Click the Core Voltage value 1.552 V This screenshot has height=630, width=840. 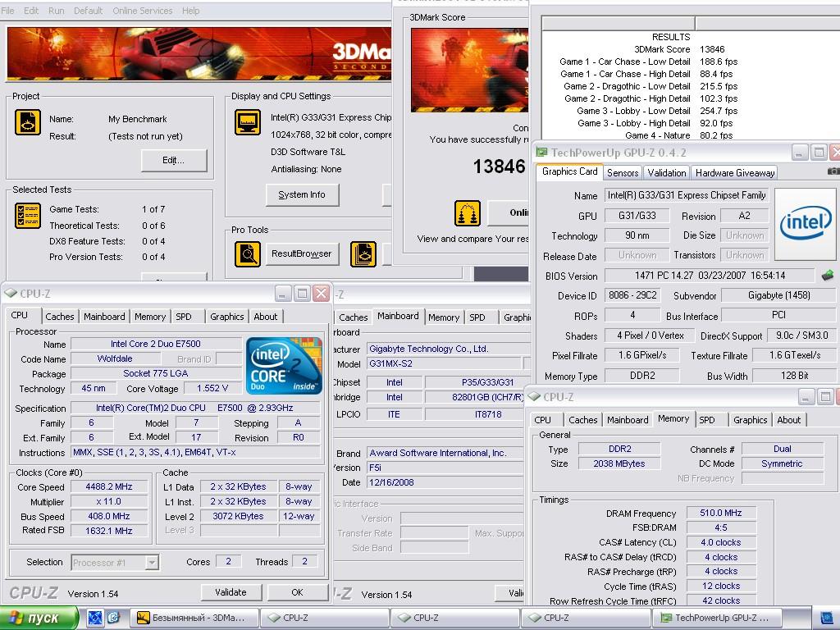point(212,388)
